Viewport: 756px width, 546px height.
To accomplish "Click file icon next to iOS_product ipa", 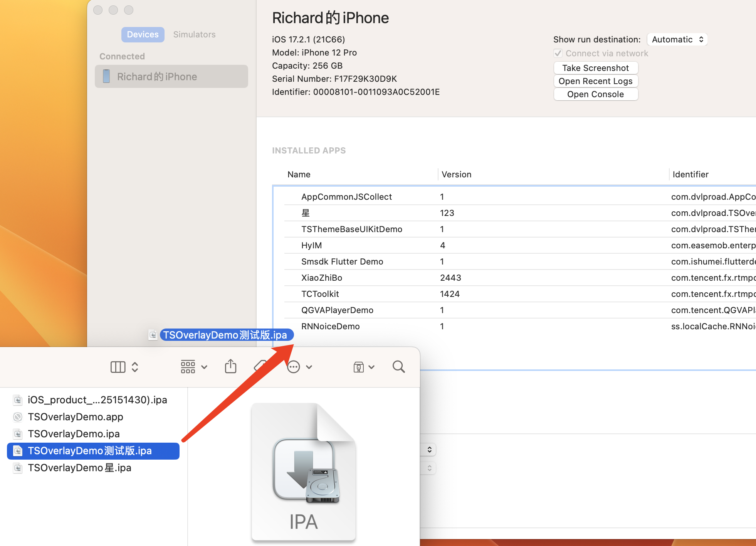I will click(x=18, y=400).
